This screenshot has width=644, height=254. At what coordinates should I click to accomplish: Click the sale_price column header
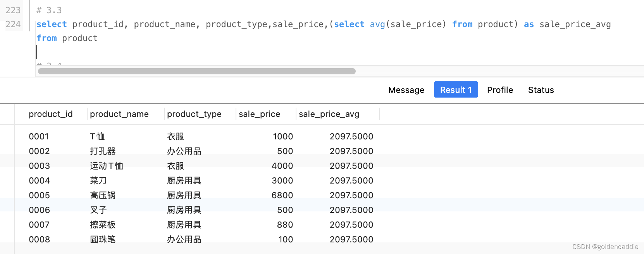pos(259,114)
